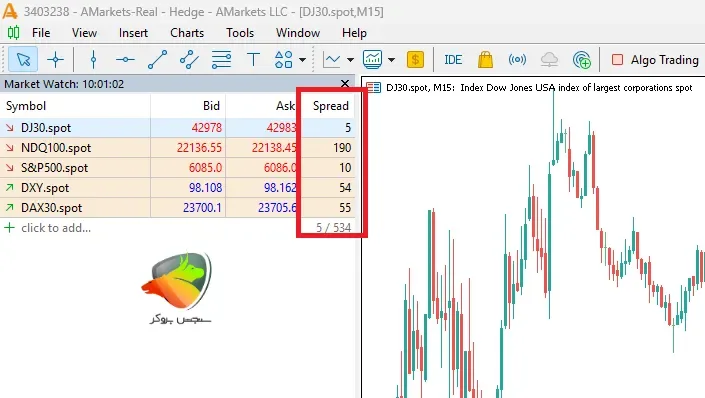Screen dimensions: 705x398
Task: Select the DAX30.spot symbol row
Action: [x=178, y=208]
